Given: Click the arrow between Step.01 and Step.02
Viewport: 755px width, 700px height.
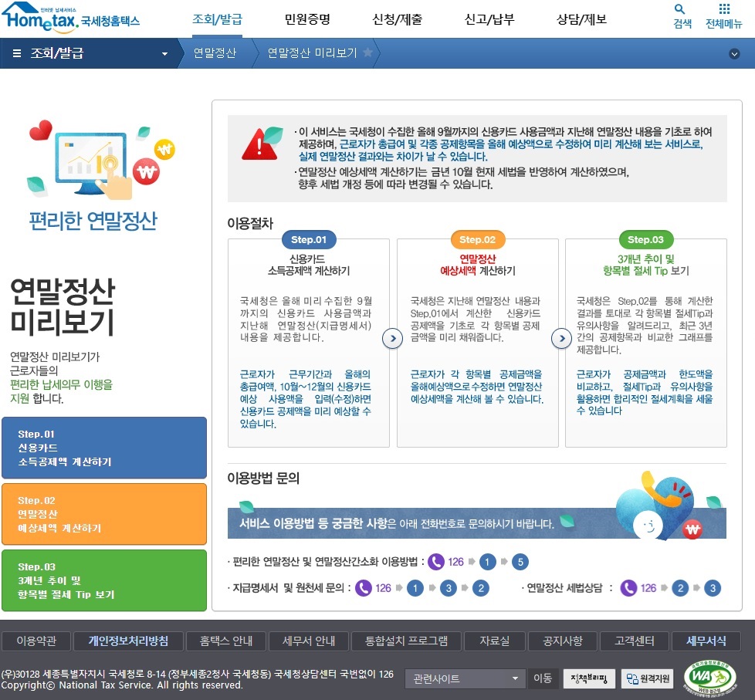Looking at the screenshot, I should pos(392,338).
